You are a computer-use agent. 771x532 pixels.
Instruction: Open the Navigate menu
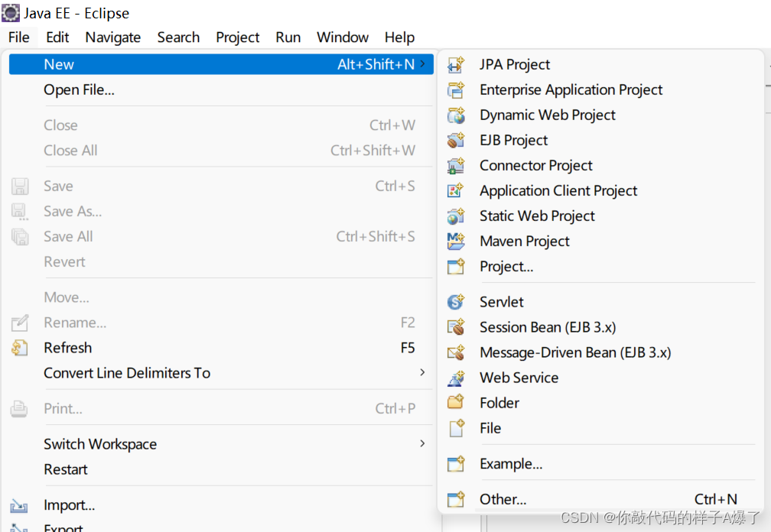click(113, 37)
